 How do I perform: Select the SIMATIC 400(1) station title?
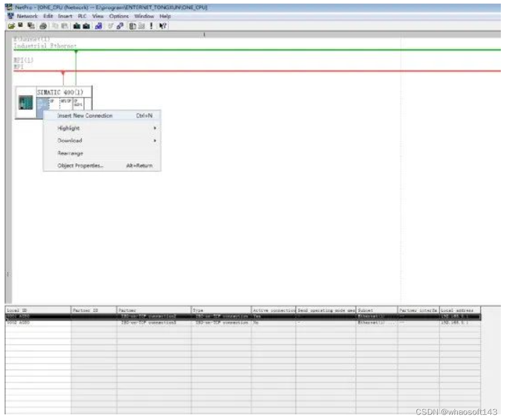(60, 92)
